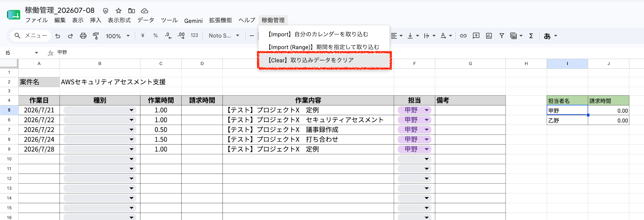Click the document title 稼働管理_202607-08
This screenshot has width=644, height=220.
(x=60, y=10)
